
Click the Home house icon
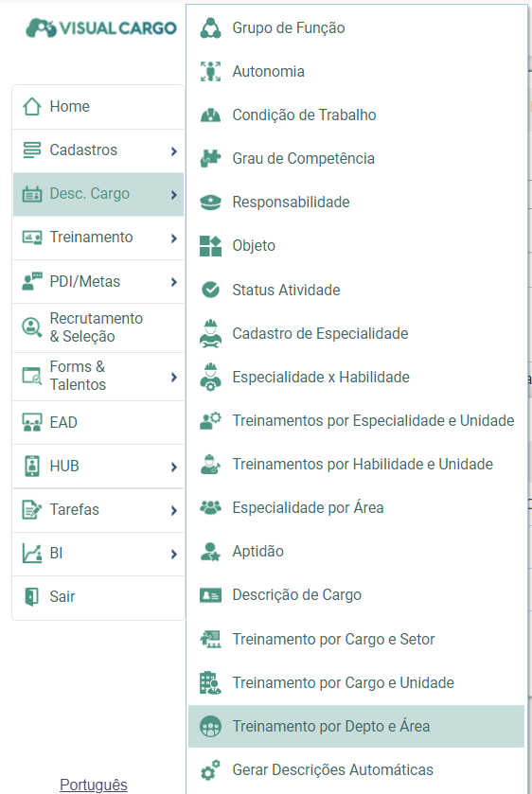tap(32, 106)
